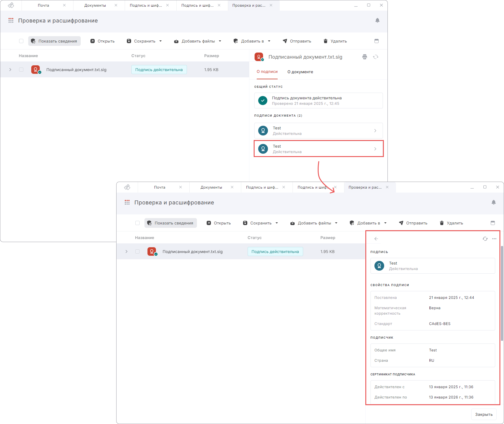
Task: Click Удалить in bottom window toolbar
Action: pyautogui.click(x=451, y=223)
